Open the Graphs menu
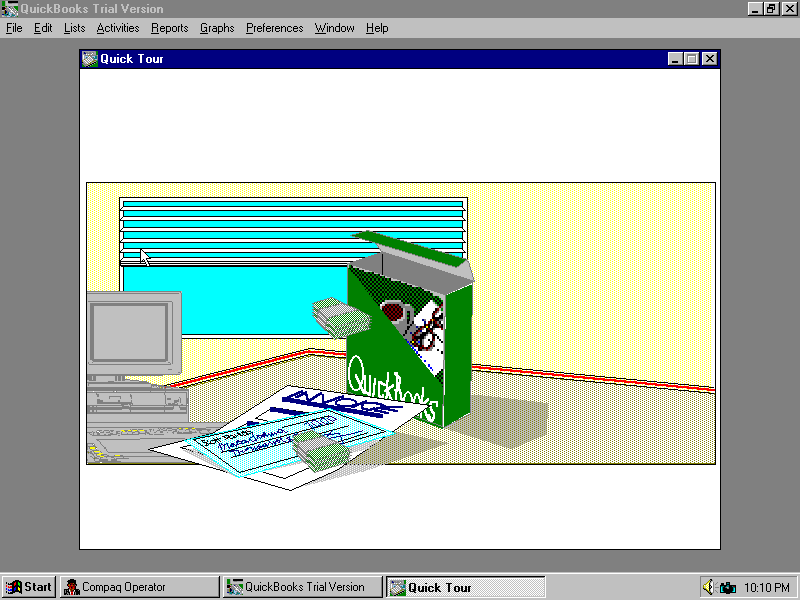800x600 pixels. [x=217, y=28]
